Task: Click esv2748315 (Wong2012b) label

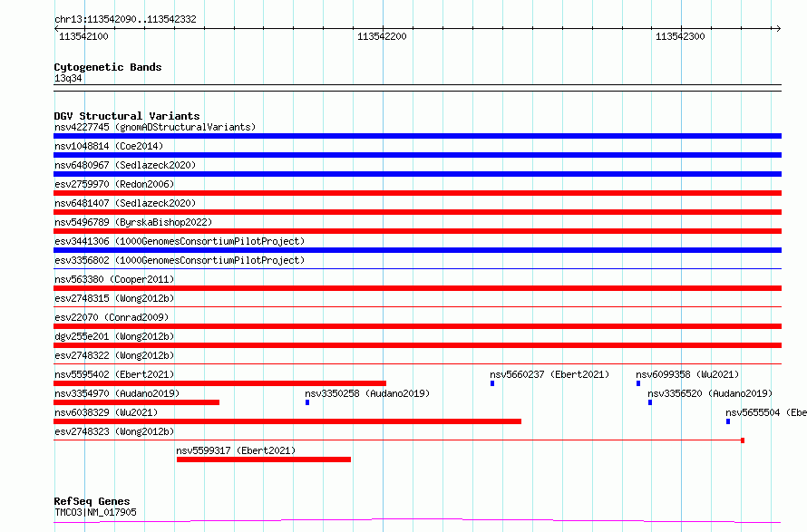Action: point(114,298)
